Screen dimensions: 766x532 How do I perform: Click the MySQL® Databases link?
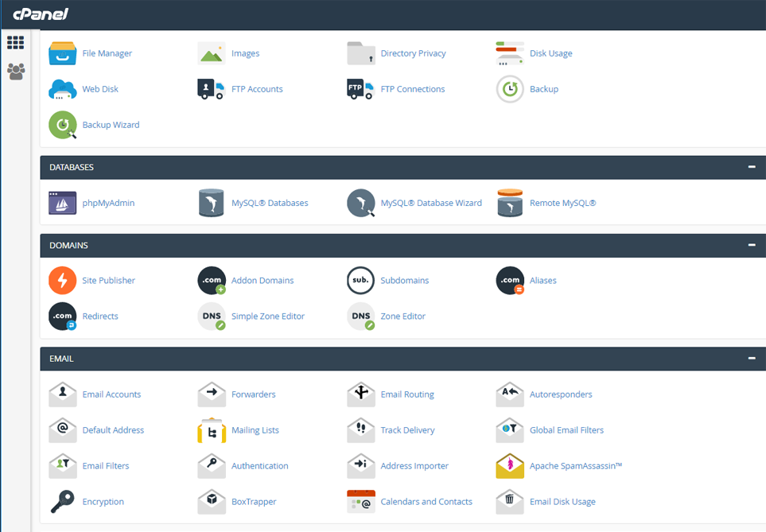270,203
